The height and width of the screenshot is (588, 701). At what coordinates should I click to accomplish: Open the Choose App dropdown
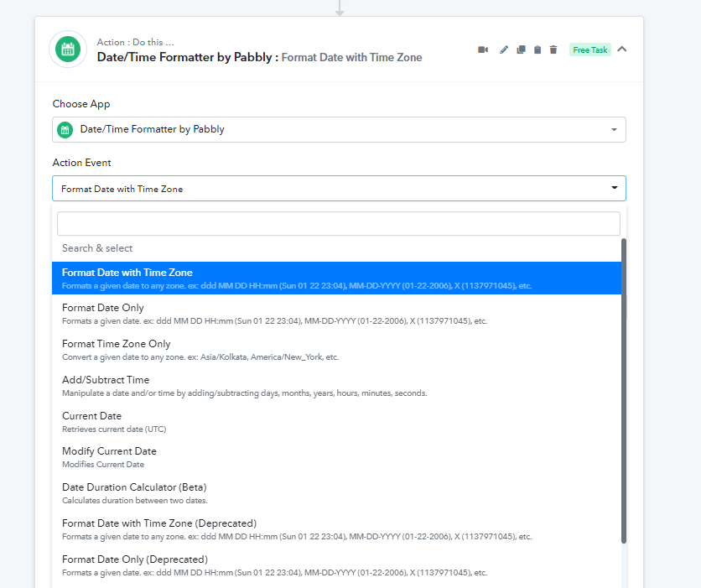pyautogui.click(x=339, y=130)
